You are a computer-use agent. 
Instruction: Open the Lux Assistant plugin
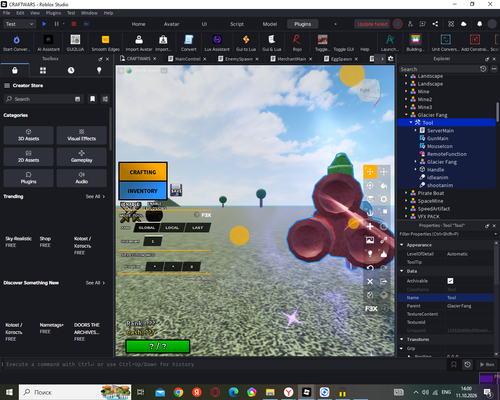coord(217,43)
